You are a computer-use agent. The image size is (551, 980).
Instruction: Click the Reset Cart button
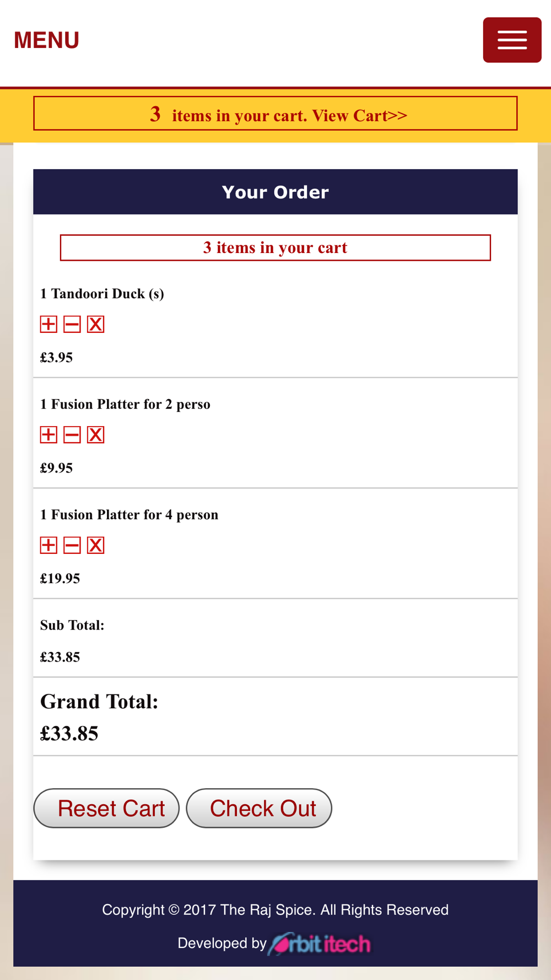click(106, 808)
